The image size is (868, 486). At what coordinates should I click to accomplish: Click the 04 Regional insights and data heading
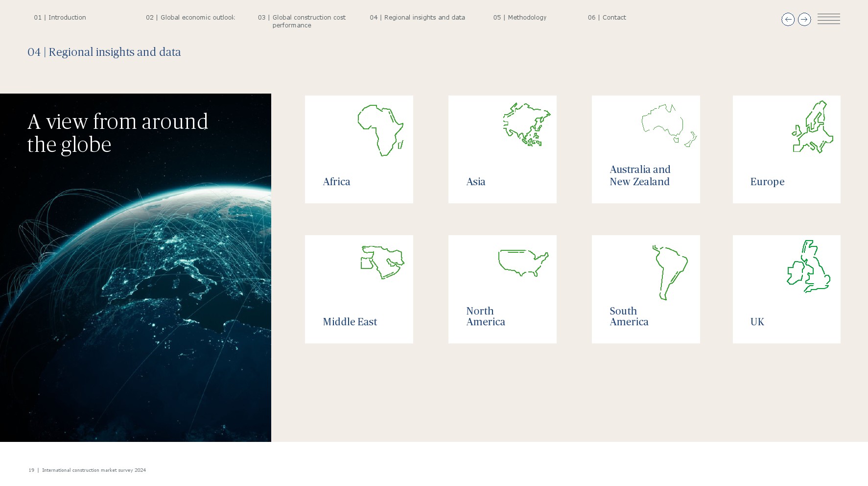104,52
